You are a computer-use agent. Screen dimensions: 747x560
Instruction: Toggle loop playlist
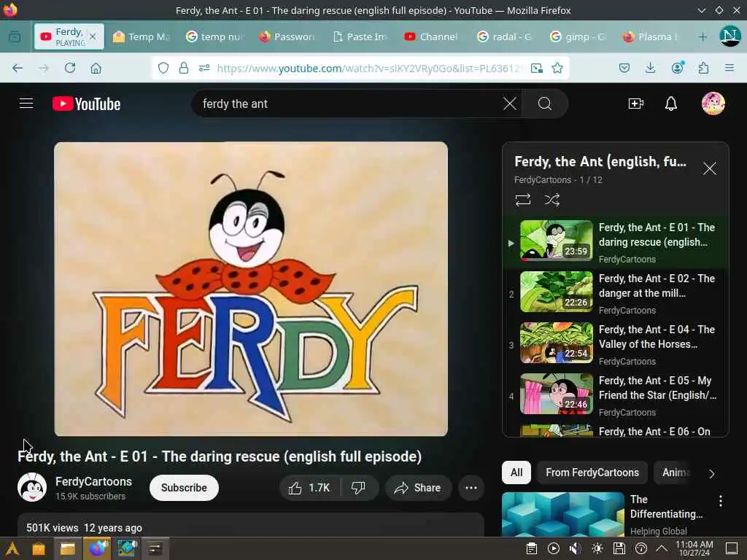[522, 200]
